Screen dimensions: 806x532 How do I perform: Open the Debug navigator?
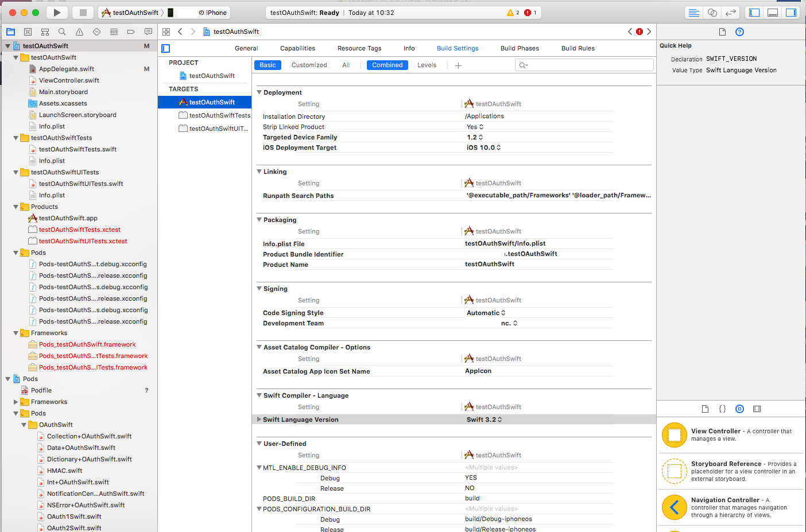point(115,32)
